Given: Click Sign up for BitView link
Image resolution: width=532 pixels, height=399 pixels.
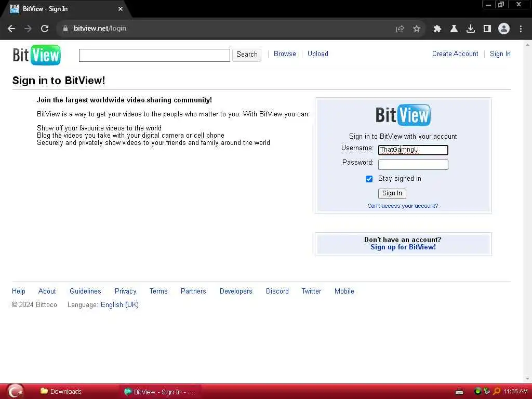Looking at the screenshot, I should pyautogui.click(x=403, y=247).
